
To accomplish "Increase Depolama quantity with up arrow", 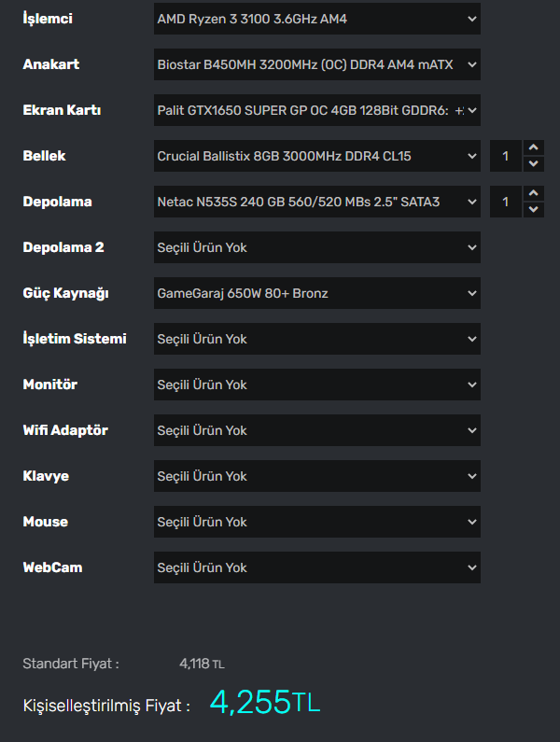I will point(533,193).
